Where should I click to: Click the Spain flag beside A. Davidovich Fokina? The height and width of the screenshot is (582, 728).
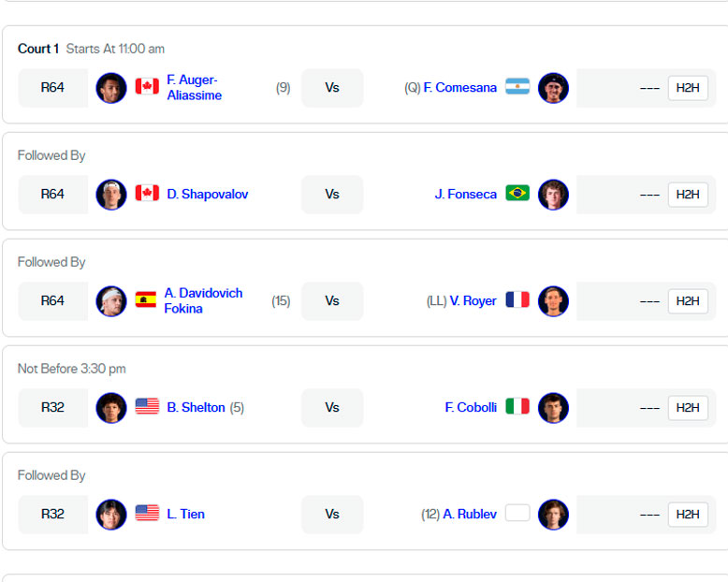click(146, 300)
